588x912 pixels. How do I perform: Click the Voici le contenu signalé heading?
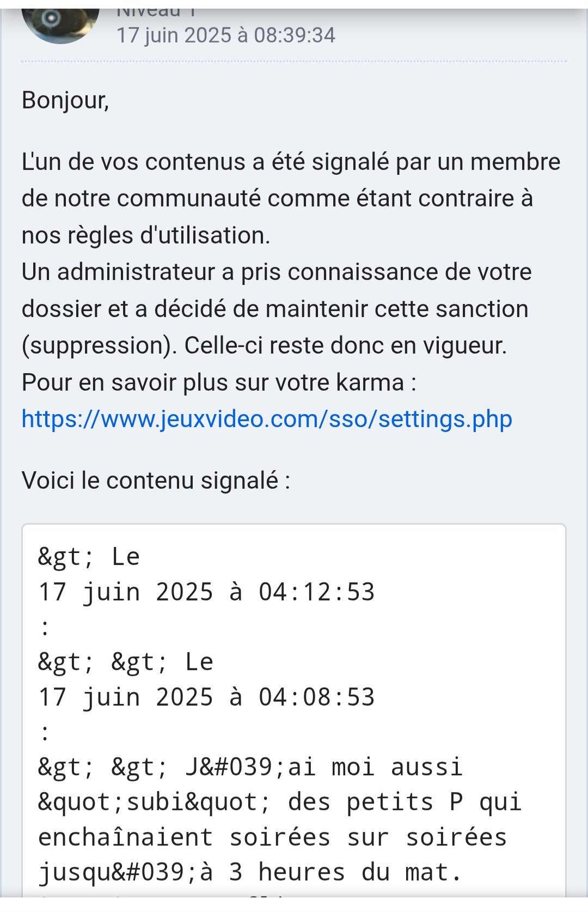click(156, 481)
